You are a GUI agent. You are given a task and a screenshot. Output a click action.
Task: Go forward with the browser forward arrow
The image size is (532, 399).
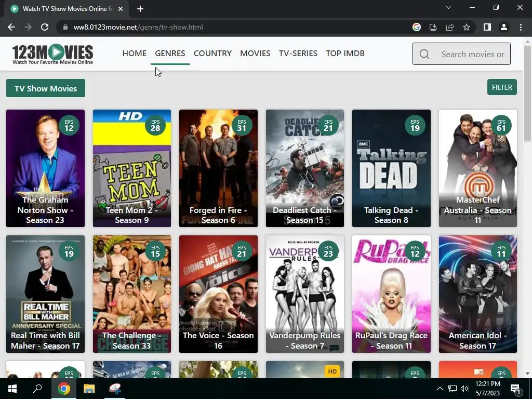(x=28, y=27)
